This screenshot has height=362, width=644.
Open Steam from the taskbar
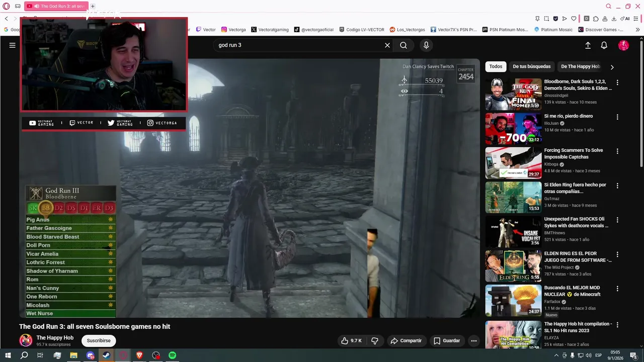[107, 355]
